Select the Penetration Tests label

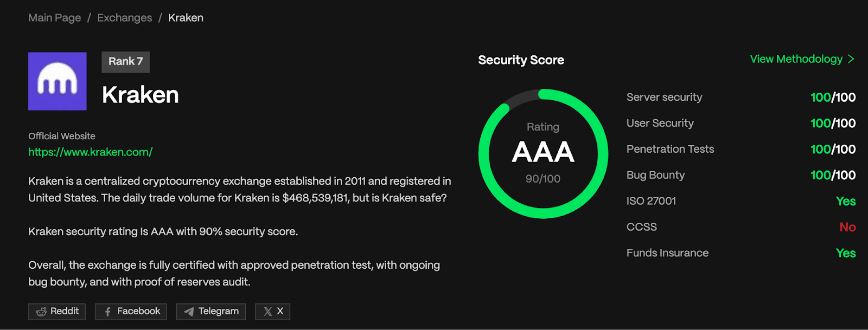click(x=670, y=149)
